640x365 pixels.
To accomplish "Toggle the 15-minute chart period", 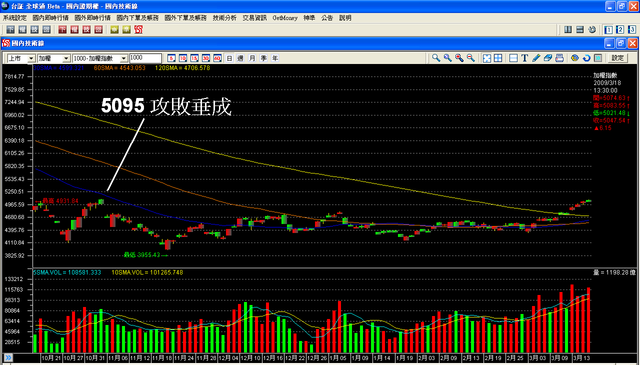I will coord(194,58).
